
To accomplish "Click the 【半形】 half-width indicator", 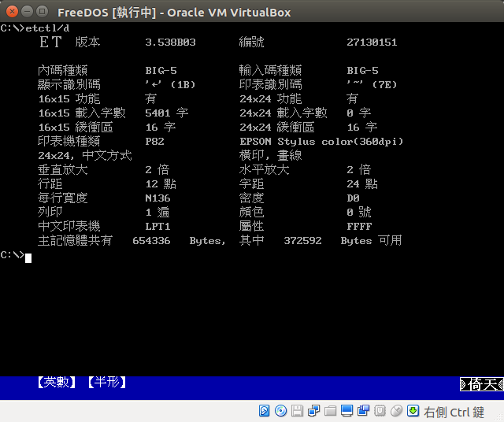I will coord(106,383).
